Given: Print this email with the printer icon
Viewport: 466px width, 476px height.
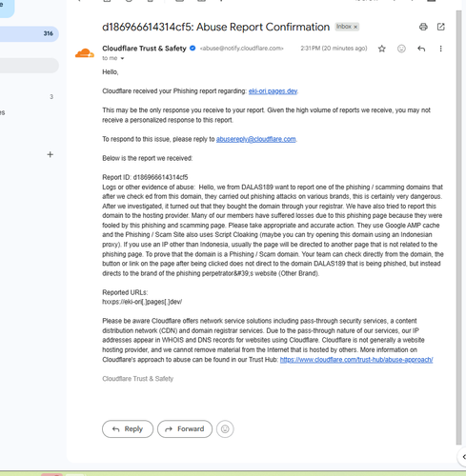Looking at the screenshot, I should (x=423, y=27).
